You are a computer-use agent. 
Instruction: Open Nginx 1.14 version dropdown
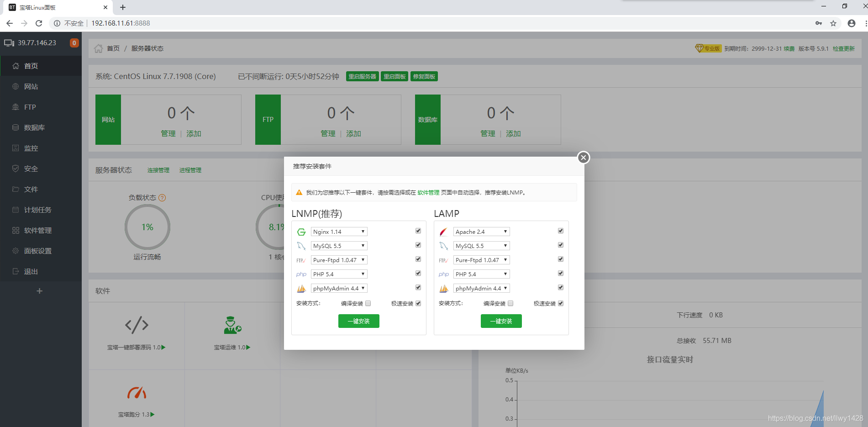[339, 232]
